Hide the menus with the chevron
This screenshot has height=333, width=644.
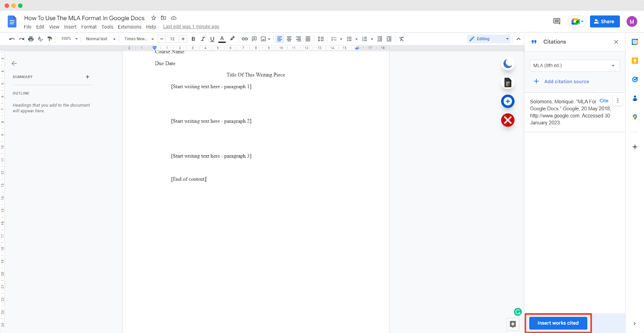click(518, 39)
